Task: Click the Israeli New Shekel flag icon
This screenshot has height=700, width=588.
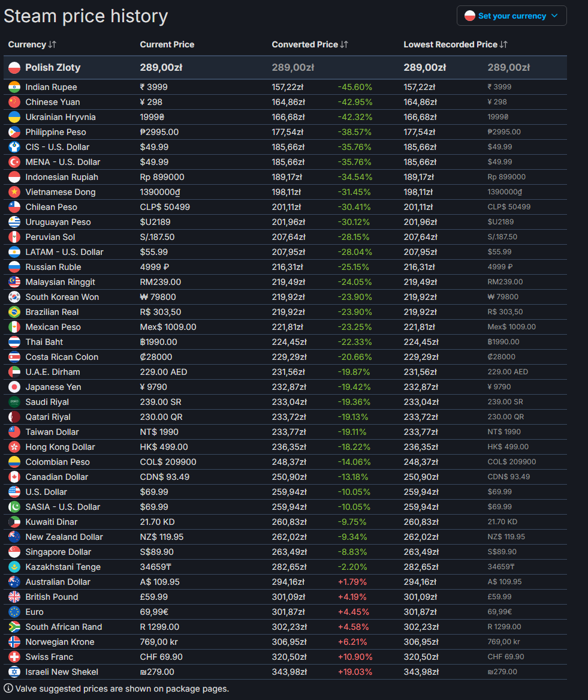Action: point(14,672)
